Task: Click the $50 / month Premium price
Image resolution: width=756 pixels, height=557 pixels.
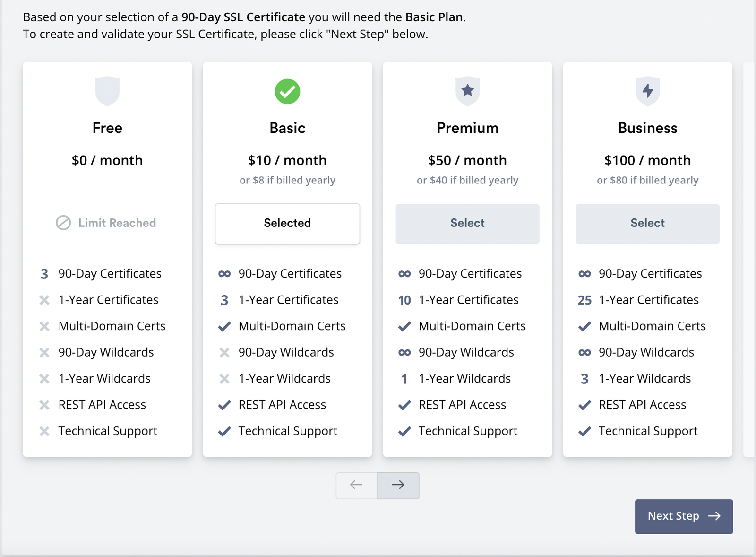Action: 467,161
